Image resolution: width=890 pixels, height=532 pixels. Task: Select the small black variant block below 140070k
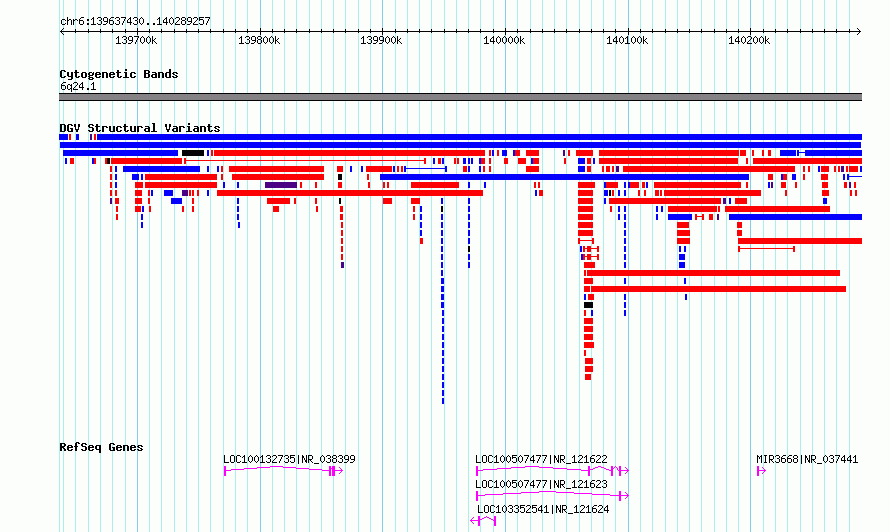[x=589, y=305]
